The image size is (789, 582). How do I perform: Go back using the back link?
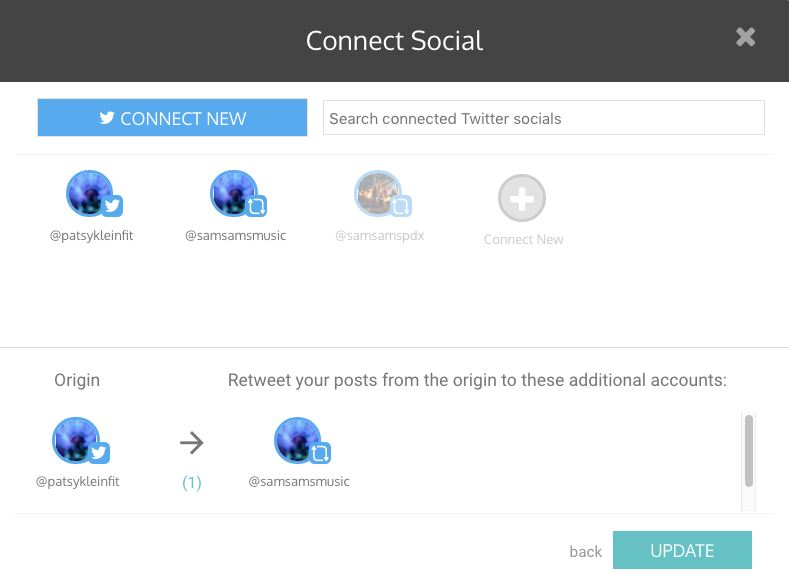[586, 551]
